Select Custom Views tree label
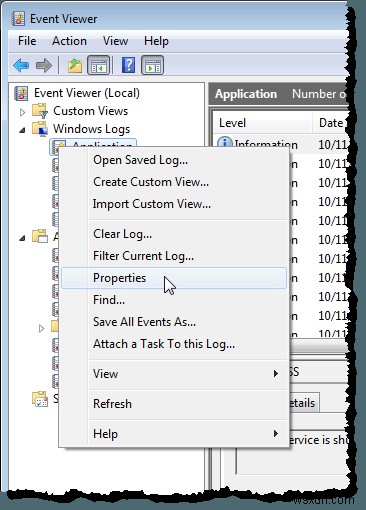The width and height of the screenshot is (366, 510). click(90, 111)
